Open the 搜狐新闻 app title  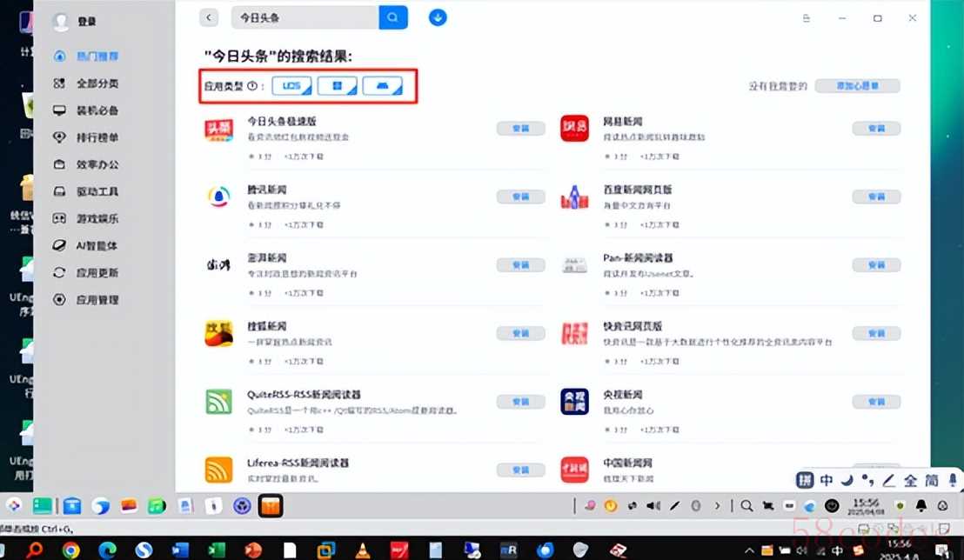pos(267,326)
